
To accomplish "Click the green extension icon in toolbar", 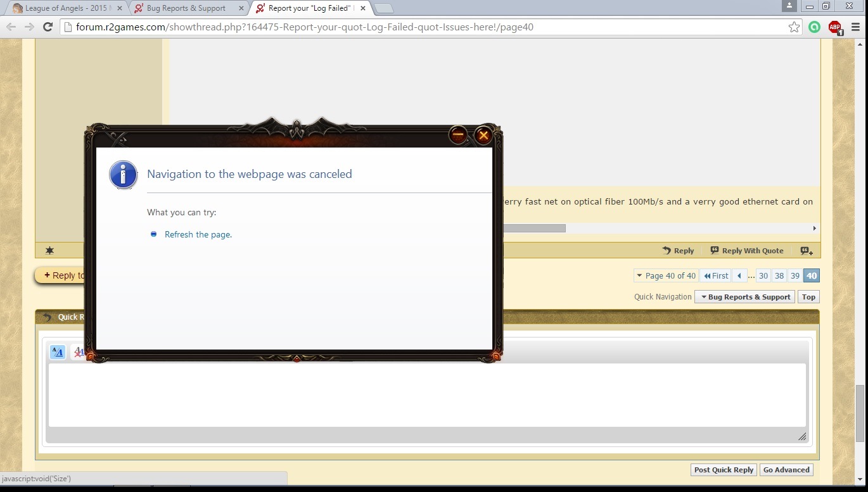I will coord(814,27).
